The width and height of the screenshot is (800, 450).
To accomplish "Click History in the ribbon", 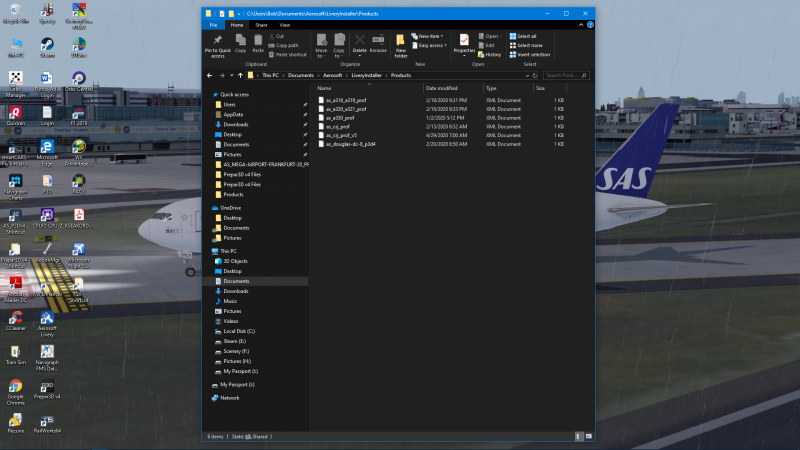I will click(x=490, y=55).
